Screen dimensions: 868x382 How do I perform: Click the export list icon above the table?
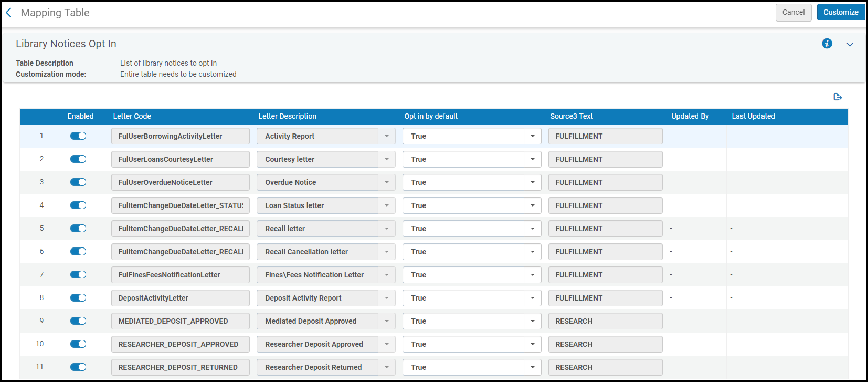(838, 97)
